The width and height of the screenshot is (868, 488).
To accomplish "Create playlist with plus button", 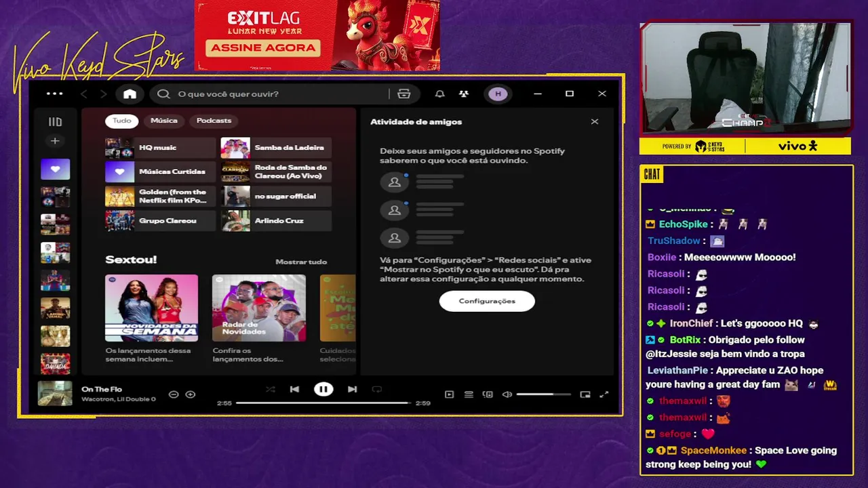I will point(55,141).
